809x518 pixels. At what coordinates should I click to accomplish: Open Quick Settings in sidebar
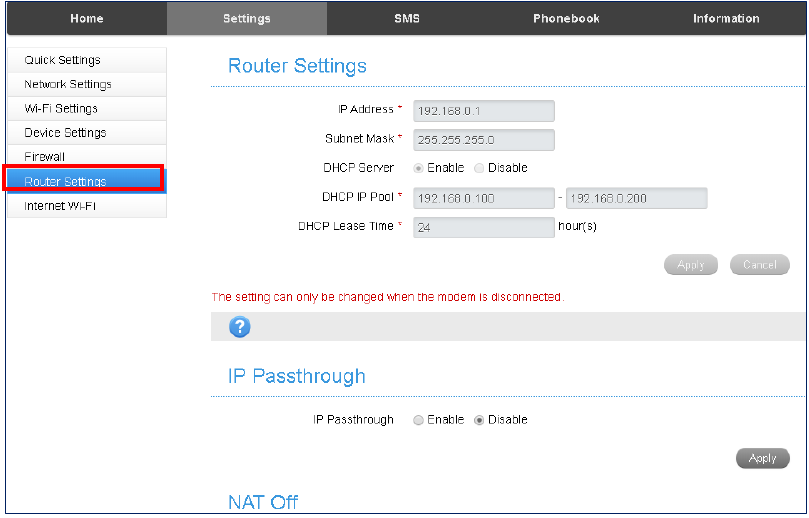(62, 61)
